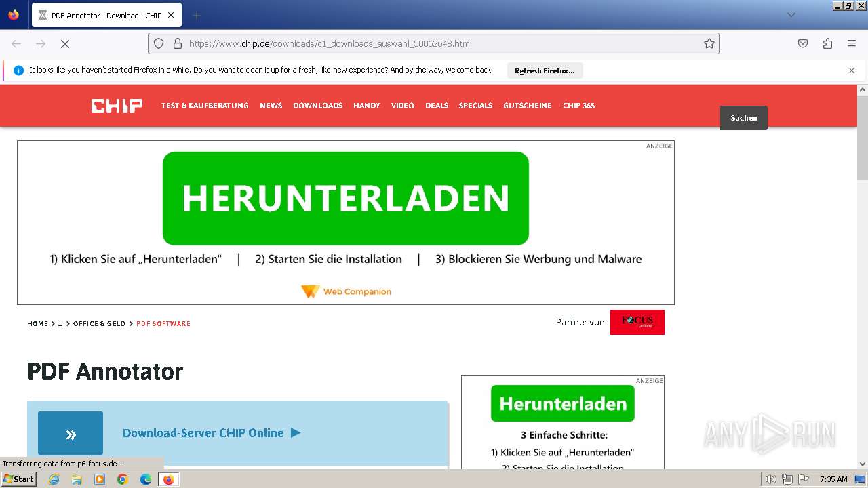The height and width of the screenshot is (488, 868).
Task: Close the PDF Annotator tab
Action: tap(171, 15)
